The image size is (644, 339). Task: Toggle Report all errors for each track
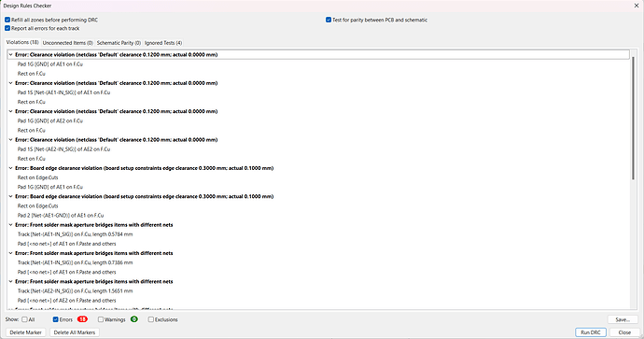point(7,28)
